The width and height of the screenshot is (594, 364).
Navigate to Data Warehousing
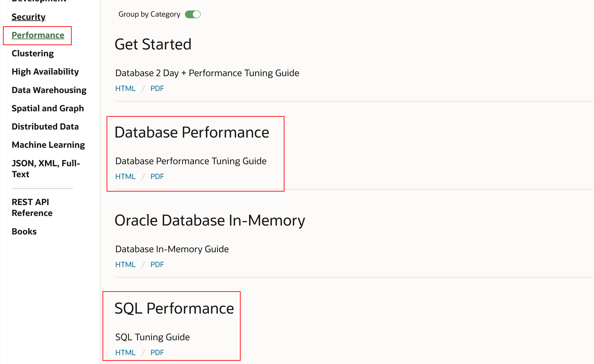[x=49, y=90]
